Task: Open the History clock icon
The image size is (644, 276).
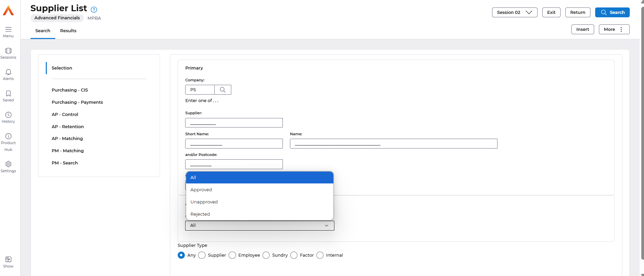Action: coord(8,115)
